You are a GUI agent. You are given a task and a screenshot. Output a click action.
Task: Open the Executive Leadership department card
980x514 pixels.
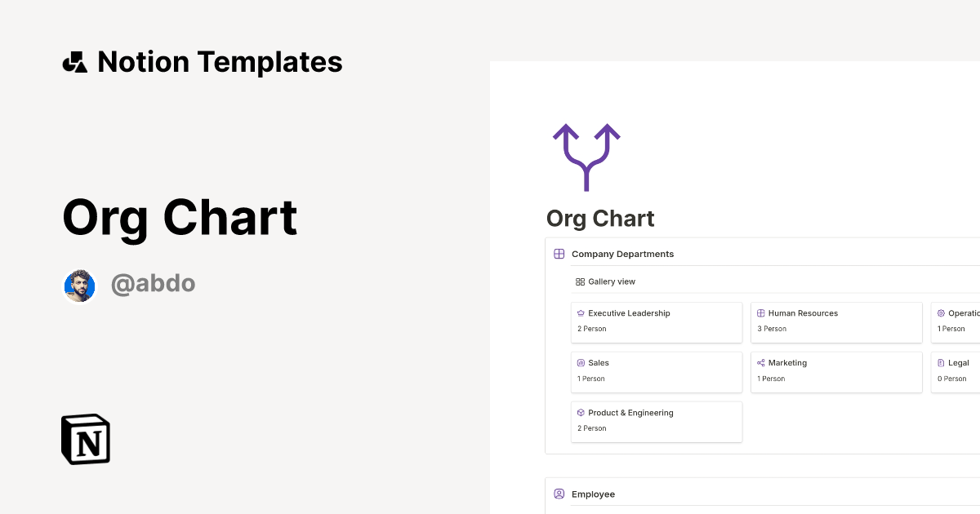(x=657, y=322)
